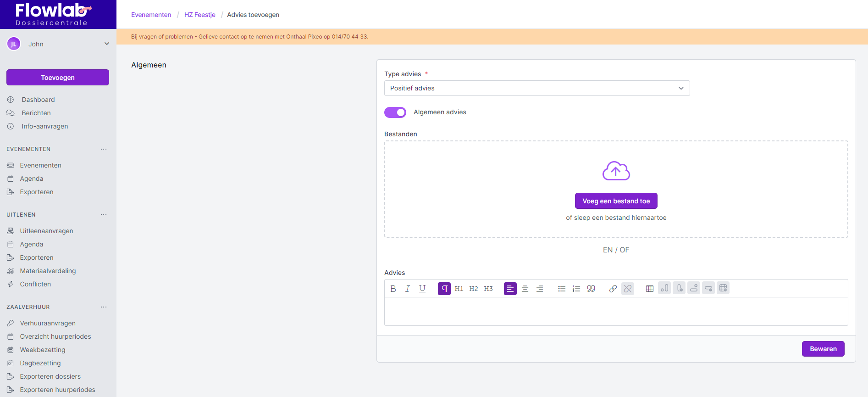Click the Bewaren button
The image size is (868, 397).
pos(823,349)
